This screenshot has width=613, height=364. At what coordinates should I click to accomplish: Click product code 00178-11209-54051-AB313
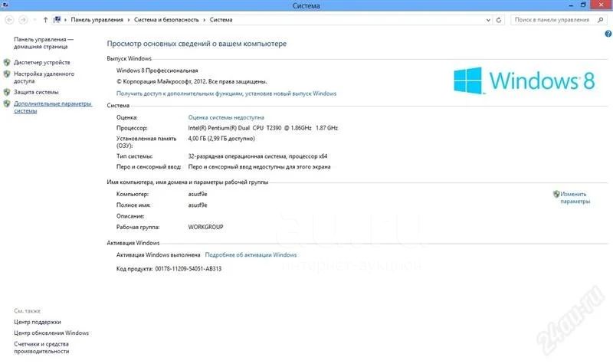pos(188,269)
